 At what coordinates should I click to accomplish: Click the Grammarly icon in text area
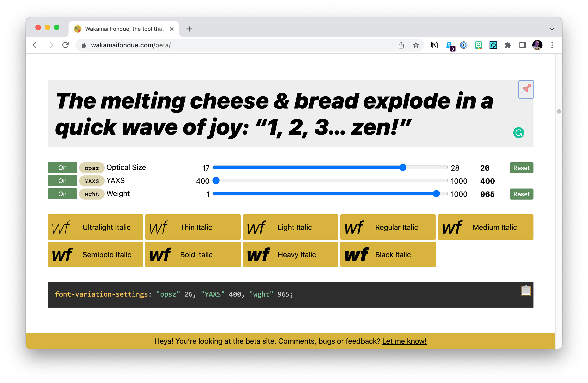pyautogui.click(x=518, y=133)
